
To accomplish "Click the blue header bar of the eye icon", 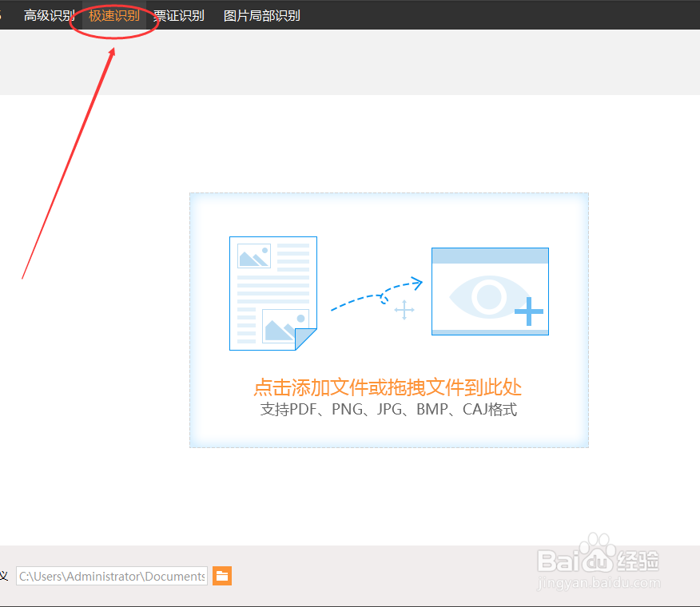I will [x=490, y=254].
